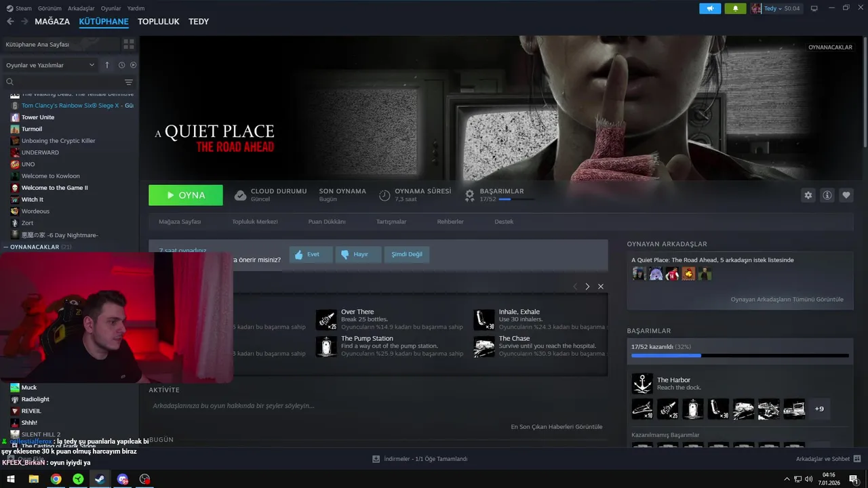Open the Tartışmalar link
Viewport: 868px width, 488px height.
click(x=391, y=222)
